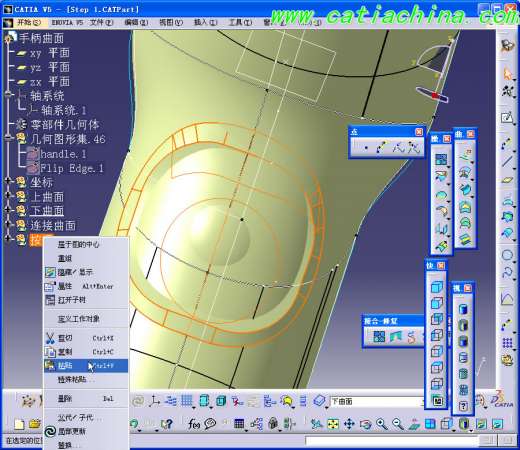Open the ENOVIA V5 menu
The image size is (520, 450).
tap(67, 23)
